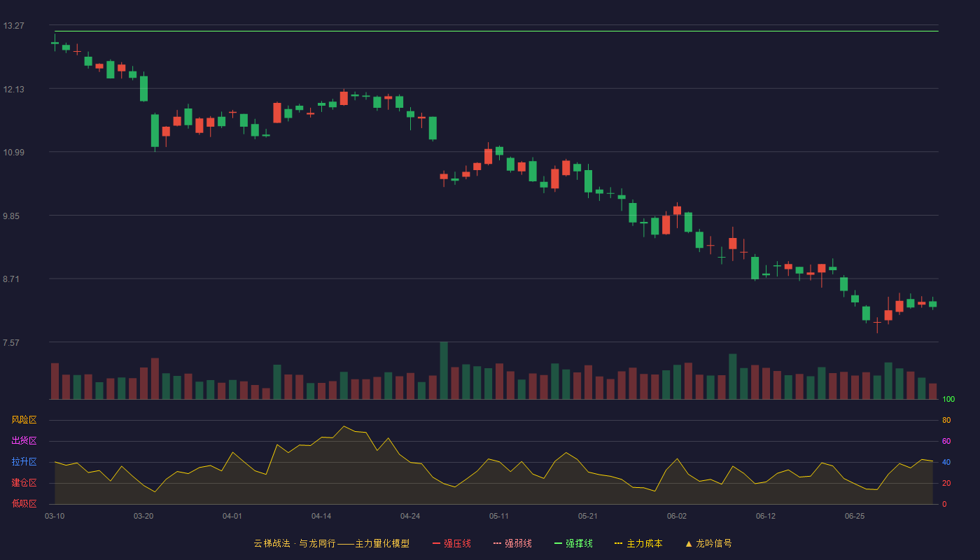Screen dimensions: 980x560
Task: Click the 低吸区 zone label
Action: [24, 503]
